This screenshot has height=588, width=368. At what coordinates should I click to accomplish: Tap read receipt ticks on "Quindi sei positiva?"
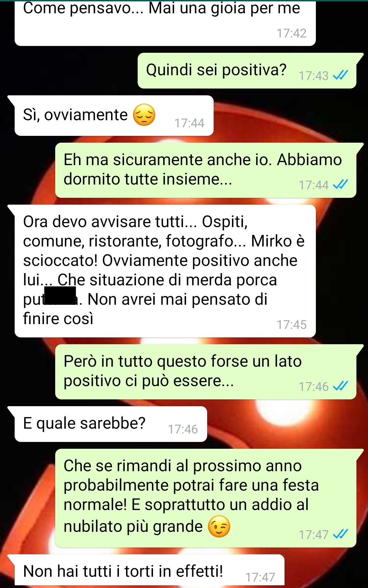point(340,75)
